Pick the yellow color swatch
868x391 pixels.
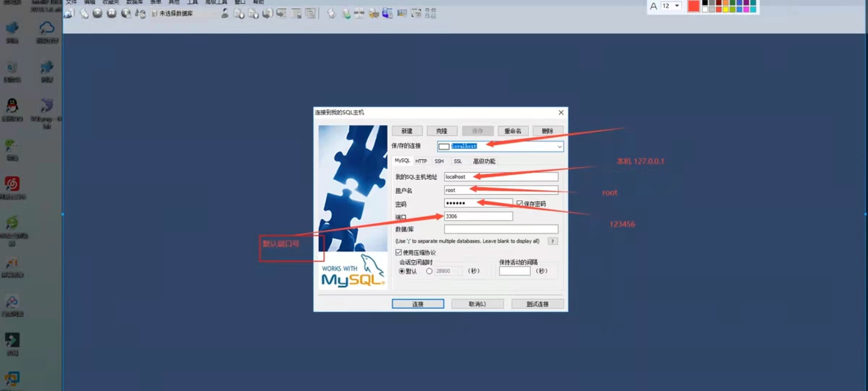coord(726,10)
